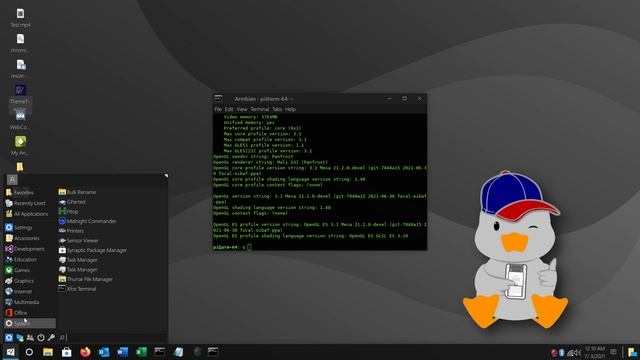The height and width of the screenshot is (360, 640).
Task: Open Sensor Viewer
Action: click(x=78, y=241)
